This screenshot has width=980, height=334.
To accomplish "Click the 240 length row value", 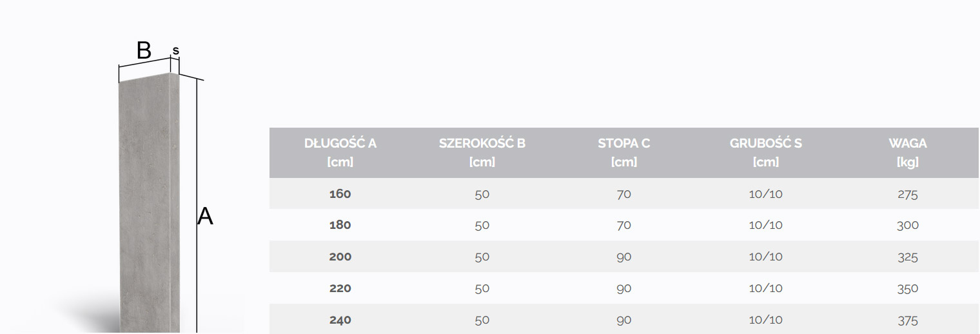I will [x=340, y=320].
